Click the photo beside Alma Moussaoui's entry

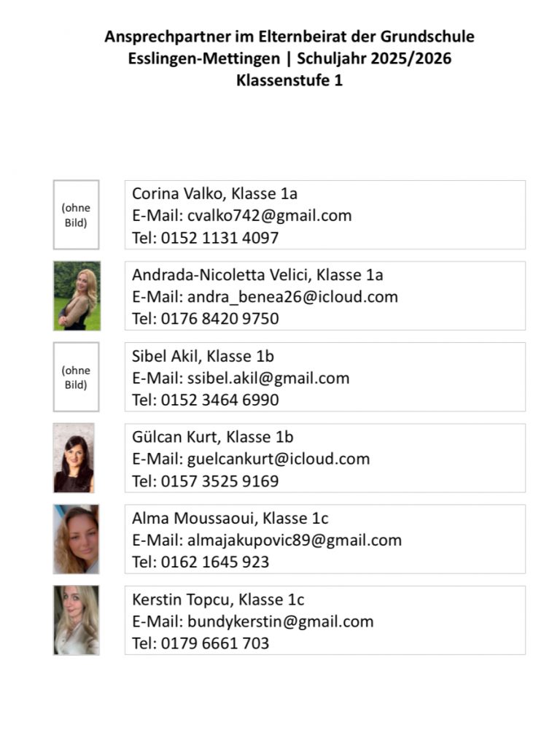76,539
